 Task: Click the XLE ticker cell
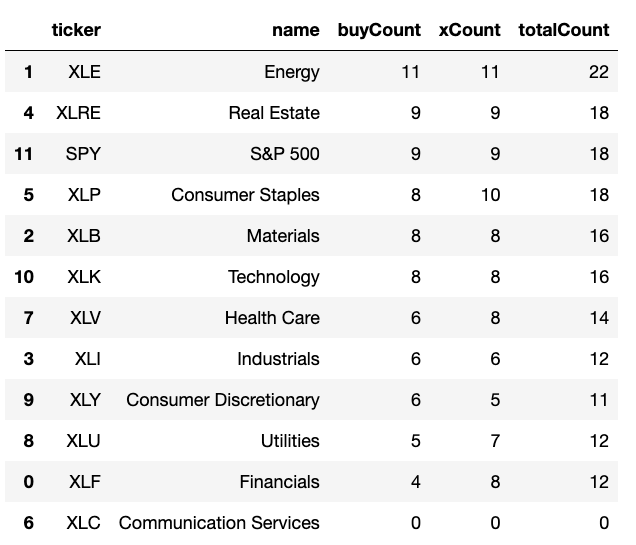coord(84,72)
